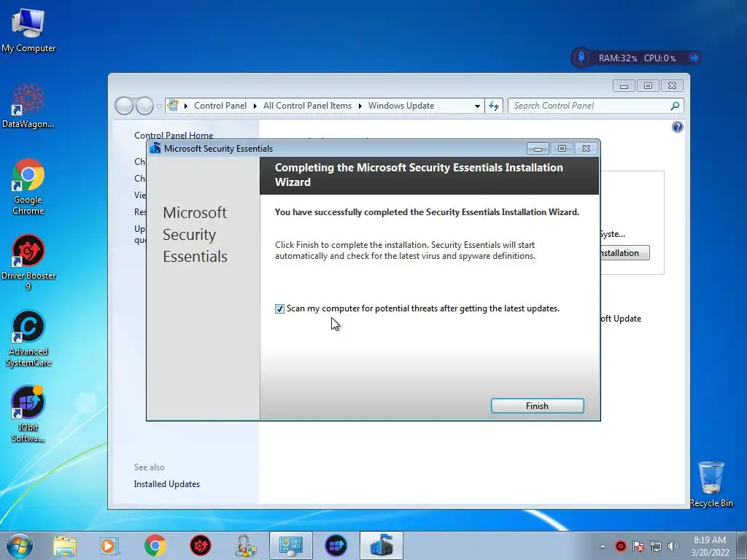Close the Microsoft Security Essentials wizard
This screenshot has width=747, height=560.
tap(586, 149)
